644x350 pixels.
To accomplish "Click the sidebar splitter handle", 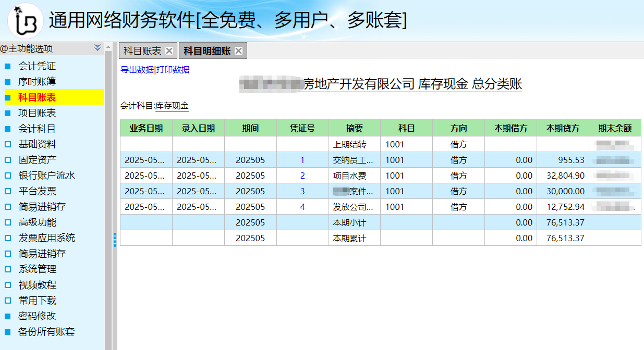I will click(x=115, y=240).
